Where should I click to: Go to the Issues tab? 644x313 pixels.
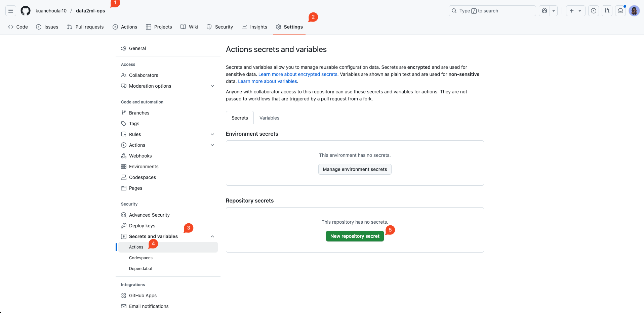[x=47, y=27]
